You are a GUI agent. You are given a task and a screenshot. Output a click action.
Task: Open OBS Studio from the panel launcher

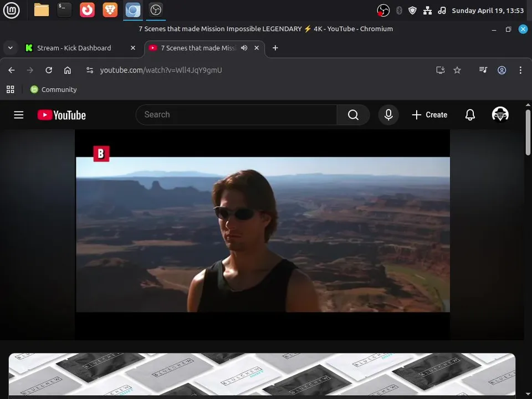(156, 10)
